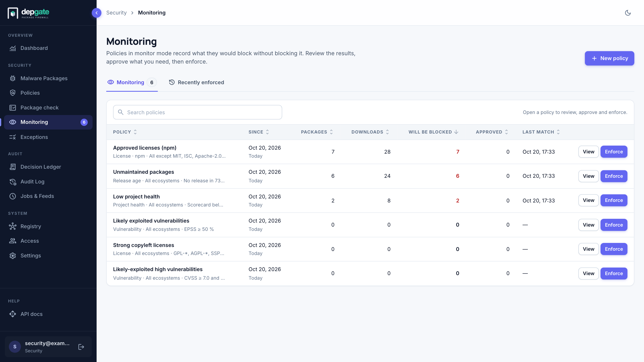Screen dimensions: 644x362
Task: Enforce the Strong copyleft licenses policy
Action: pyautogui.click(x=614, y=249)
